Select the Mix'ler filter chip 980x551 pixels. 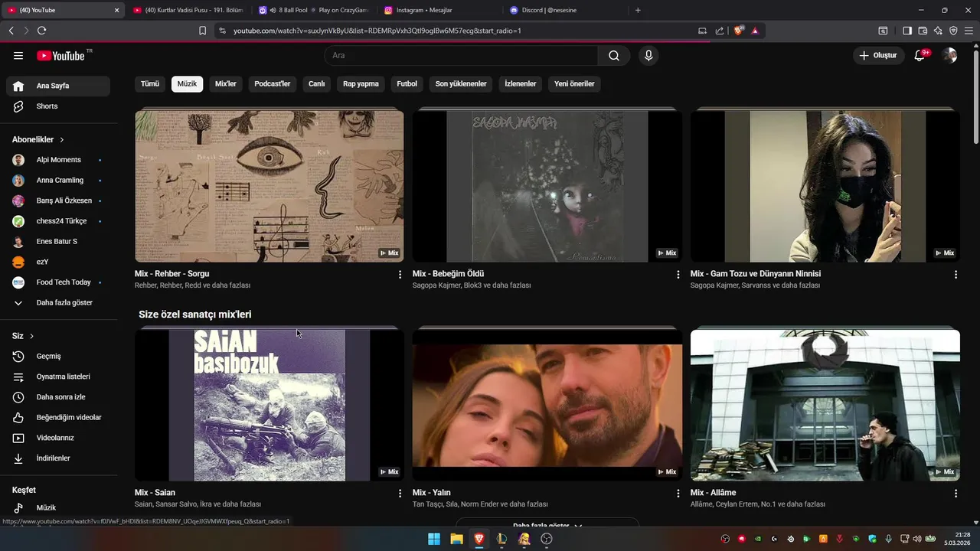[226, 84]
